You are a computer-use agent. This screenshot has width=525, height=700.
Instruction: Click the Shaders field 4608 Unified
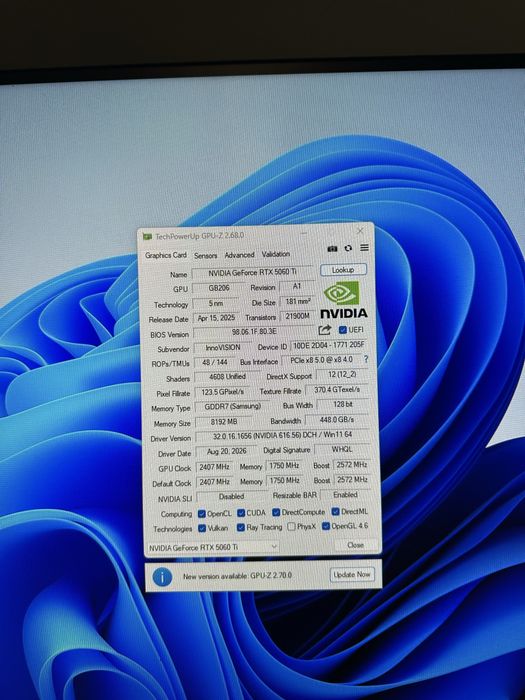227,377
